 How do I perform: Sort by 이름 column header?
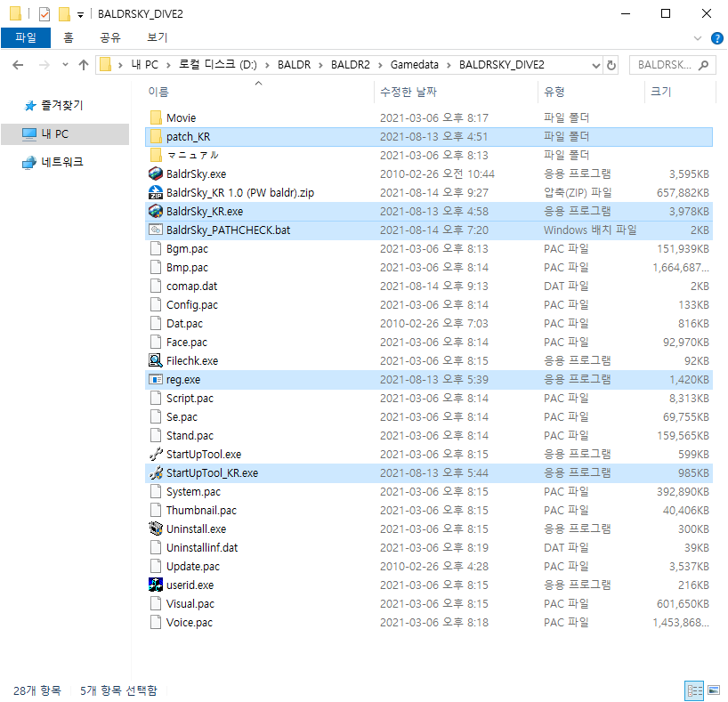pyautogui.click(x=259, y=92)
